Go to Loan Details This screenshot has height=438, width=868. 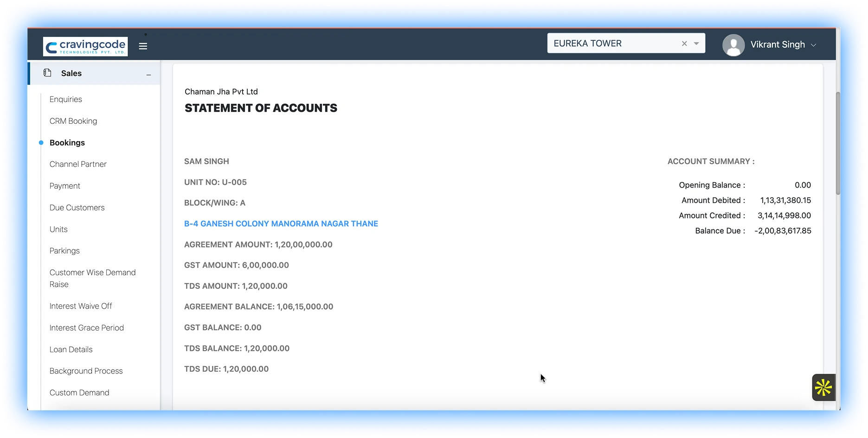[71, 349]
